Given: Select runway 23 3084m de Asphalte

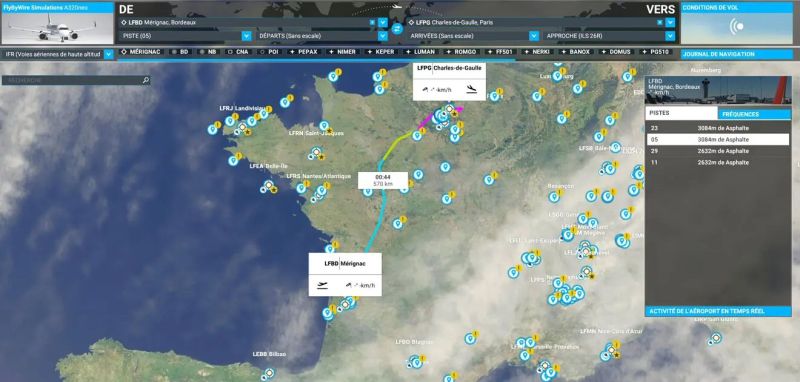Looking at the screenshot, I should (x=718, y=128).
